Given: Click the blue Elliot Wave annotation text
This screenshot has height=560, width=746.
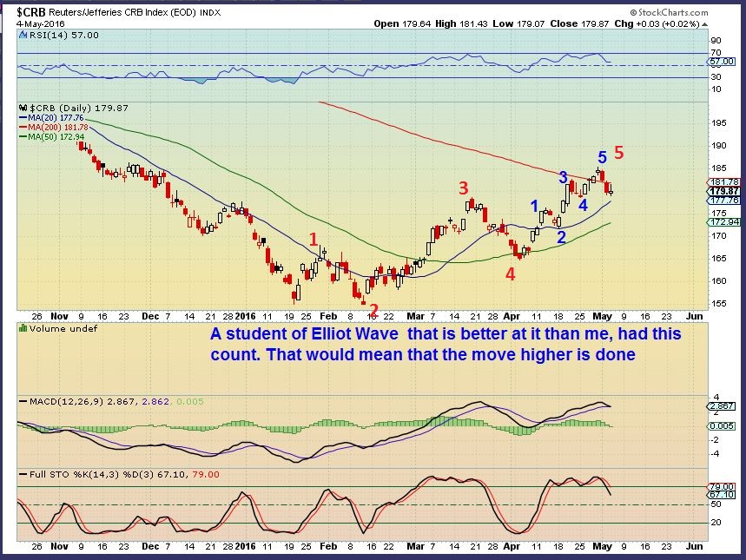Looking at the screenshot, I should click(x=446, y=344).
